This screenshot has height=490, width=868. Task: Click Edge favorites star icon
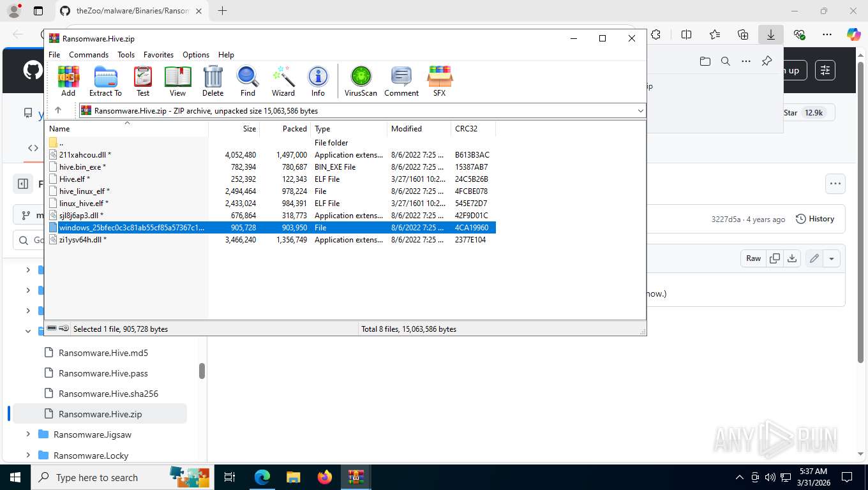tap(714, 34)
